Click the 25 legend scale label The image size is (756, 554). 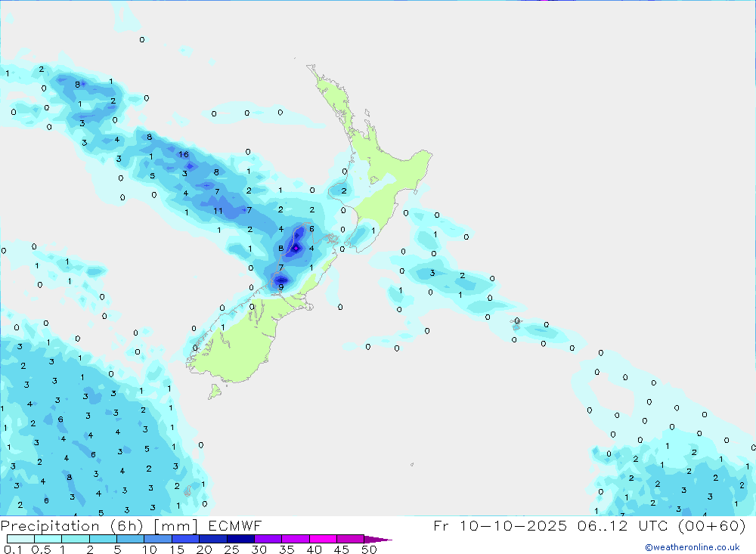(231, 549)
